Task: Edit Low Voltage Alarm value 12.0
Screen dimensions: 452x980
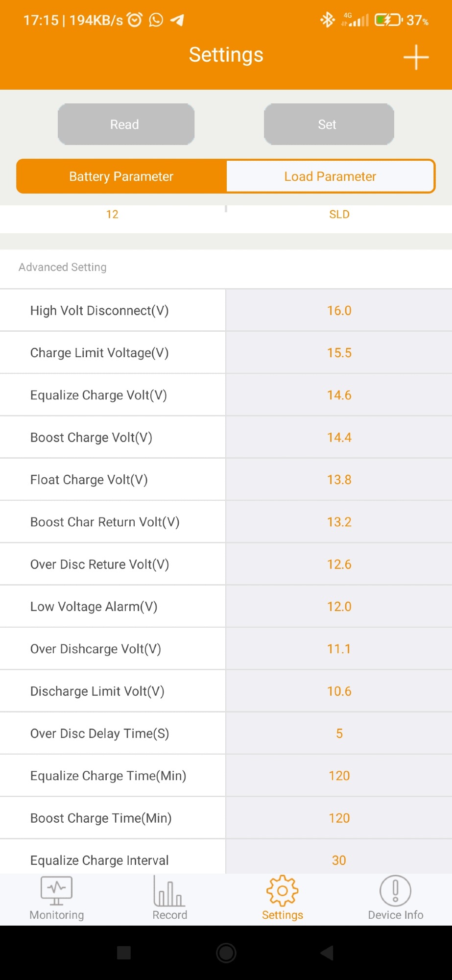Action: pyautogui.click(x=339, y=607)
